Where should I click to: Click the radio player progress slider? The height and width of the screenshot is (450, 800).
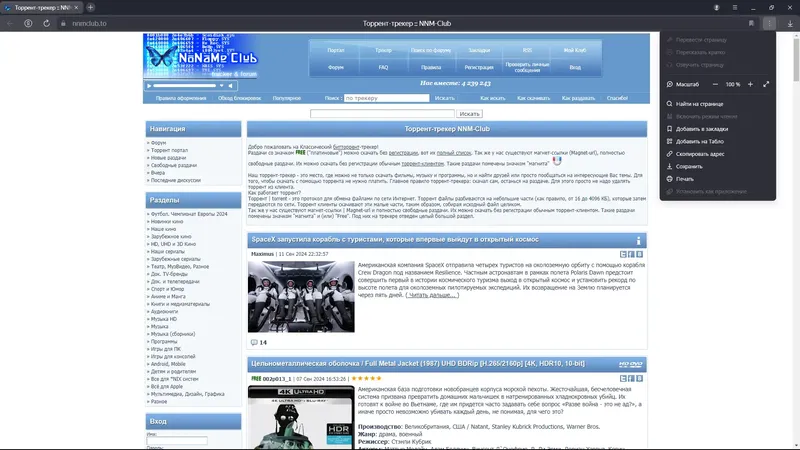point(185,86)
